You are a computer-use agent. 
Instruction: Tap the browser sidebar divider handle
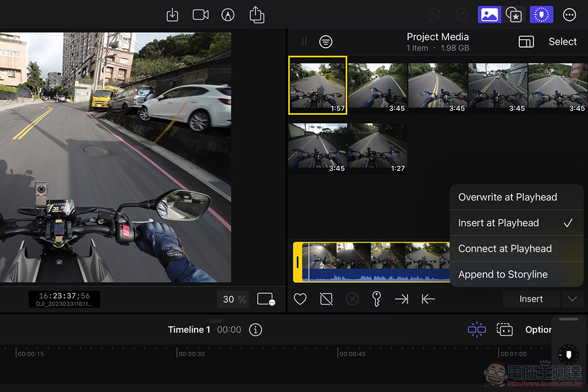(304, 42)
